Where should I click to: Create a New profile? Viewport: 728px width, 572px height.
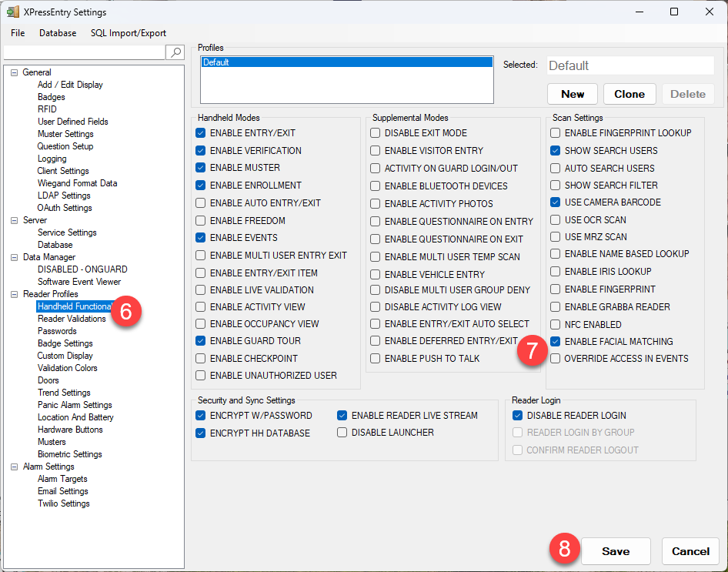[573, 94]
